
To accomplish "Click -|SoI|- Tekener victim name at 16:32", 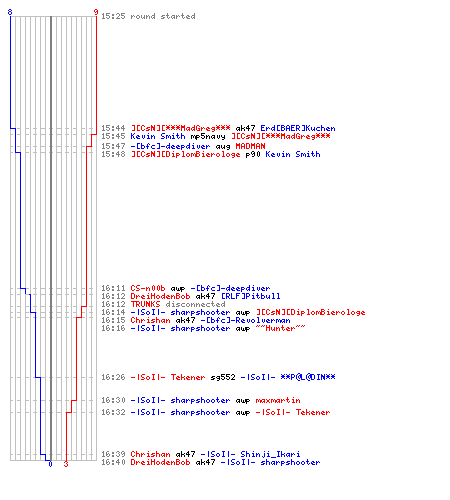I will pos(293,412).
